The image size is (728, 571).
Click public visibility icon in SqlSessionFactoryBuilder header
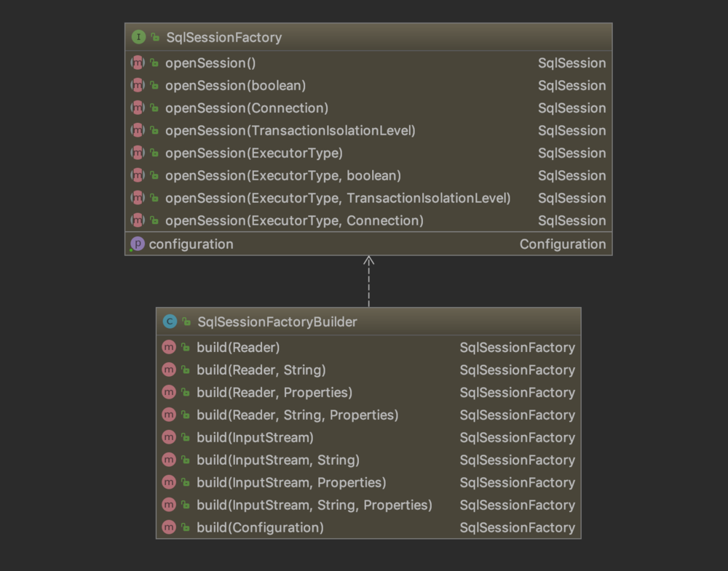[x=187, y=322]
